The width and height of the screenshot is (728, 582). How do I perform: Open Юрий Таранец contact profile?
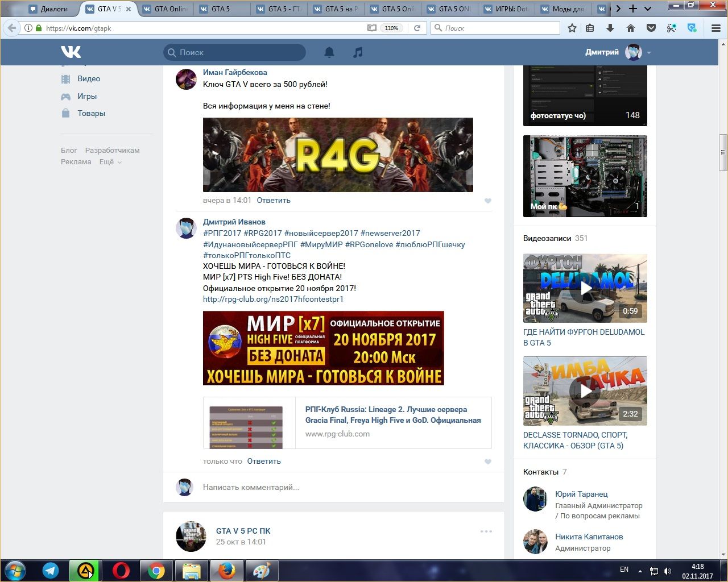click(581, 494)
